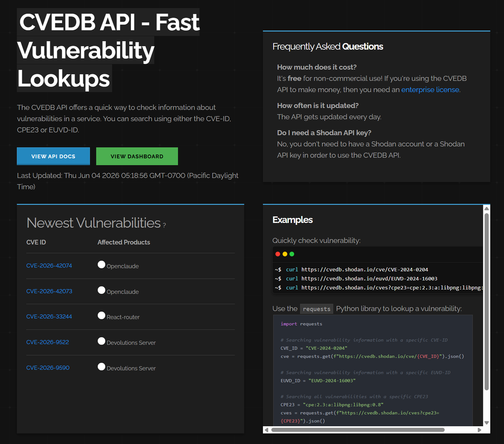Click the circle icon in CVE-2026-9590 row
Image resolution: width=504 pixels, height=444 pixels.
[x=101, y=367]
